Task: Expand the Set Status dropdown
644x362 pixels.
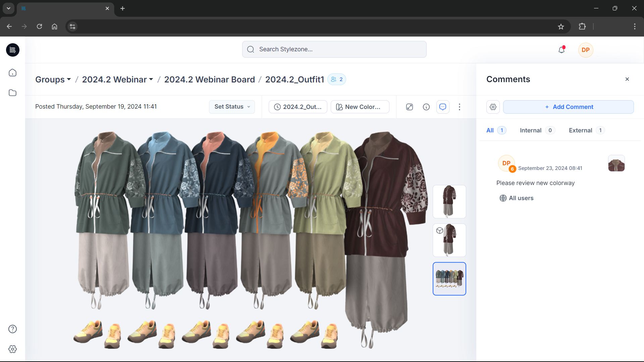Action: pos(232,107)
